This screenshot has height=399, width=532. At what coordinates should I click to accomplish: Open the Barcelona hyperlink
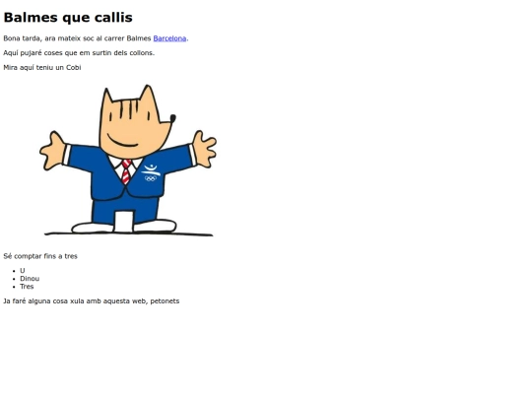[x=169, y=38]
